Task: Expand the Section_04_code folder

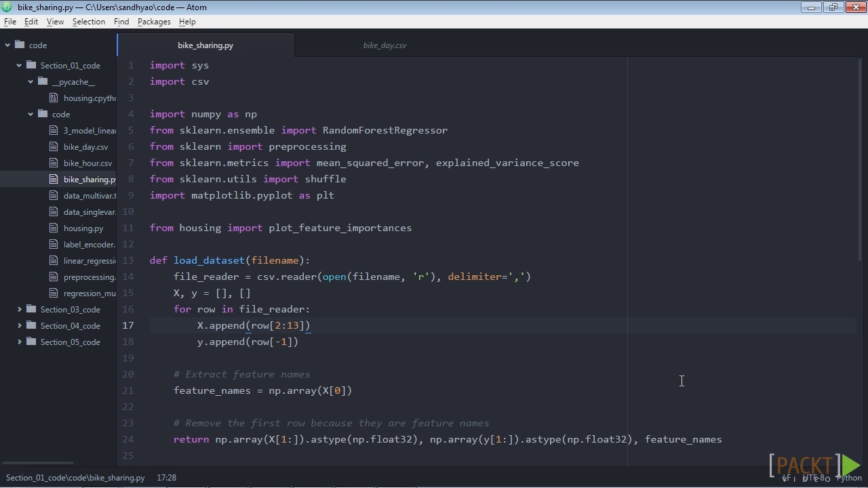Action: tap(20, 326)
